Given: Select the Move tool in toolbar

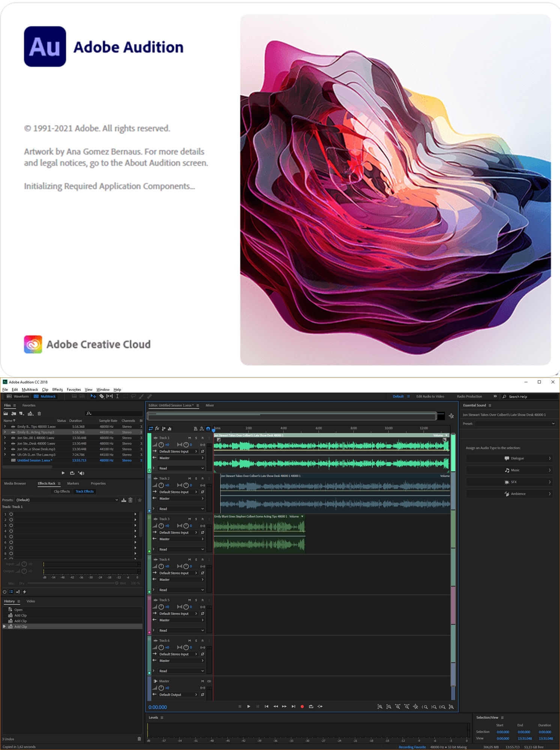Looking at the screenshot, I should coord(93,396).
